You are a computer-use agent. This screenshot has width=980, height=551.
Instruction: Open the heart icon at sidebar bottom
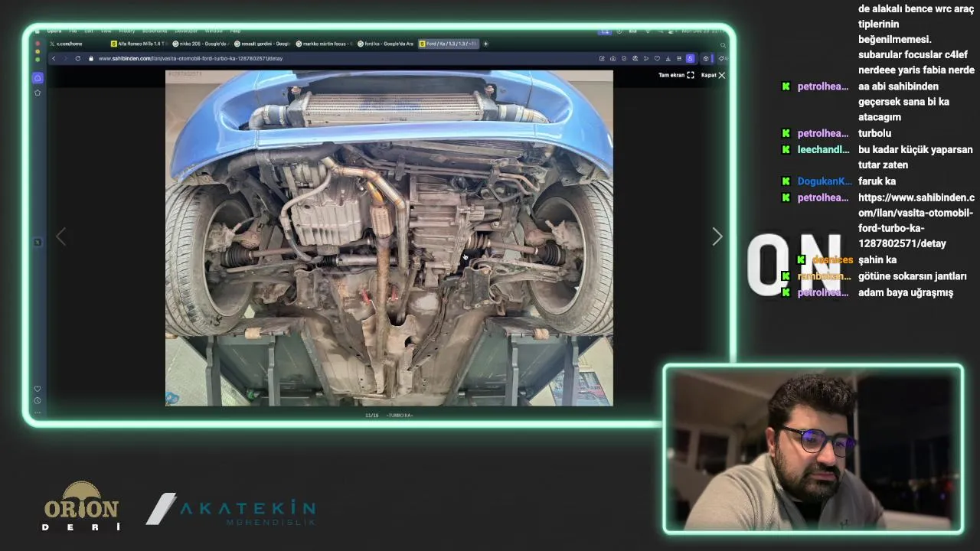coord(38,389)
